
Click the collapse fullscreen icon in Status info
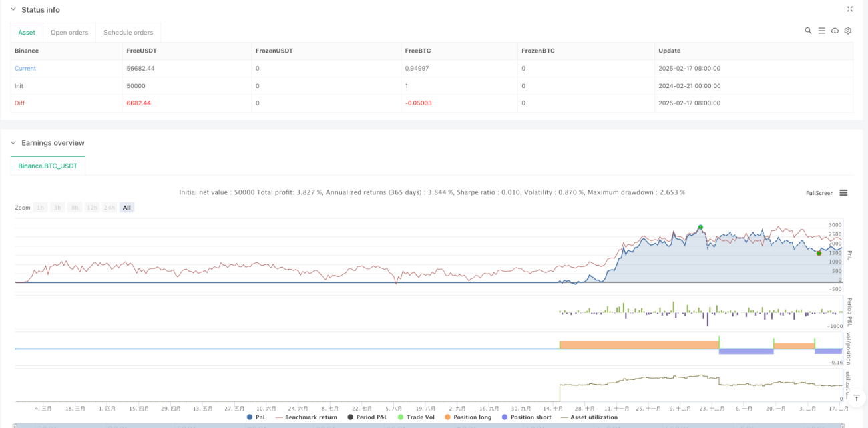(x=850, y=9)
